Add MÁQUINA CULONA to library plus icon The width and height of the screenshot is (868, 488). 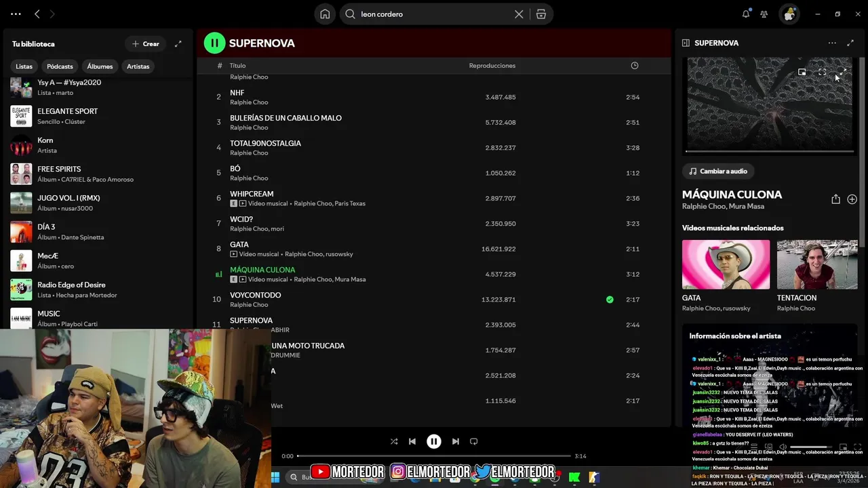coord(852,199)
